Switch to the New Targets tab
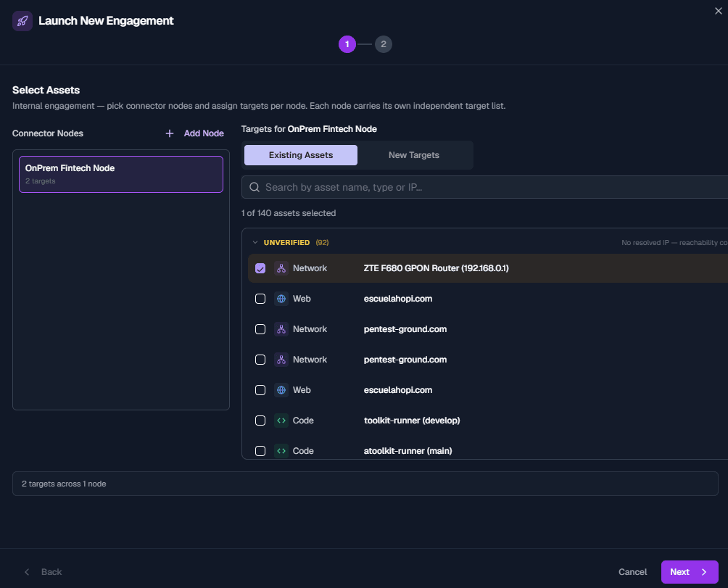This screenshot has height=588, width=728. [x=414, y=155]
